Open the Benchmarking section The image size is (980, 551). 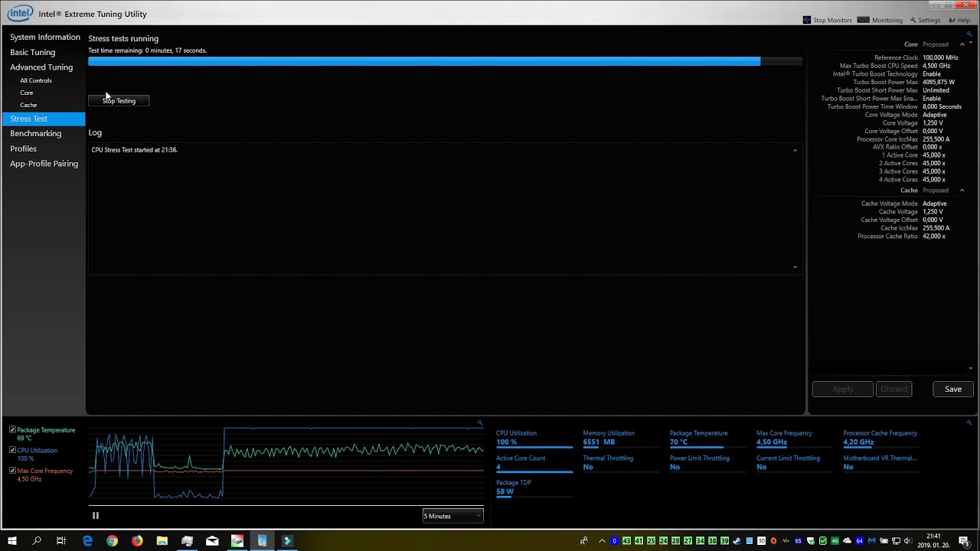click(36, 133)
